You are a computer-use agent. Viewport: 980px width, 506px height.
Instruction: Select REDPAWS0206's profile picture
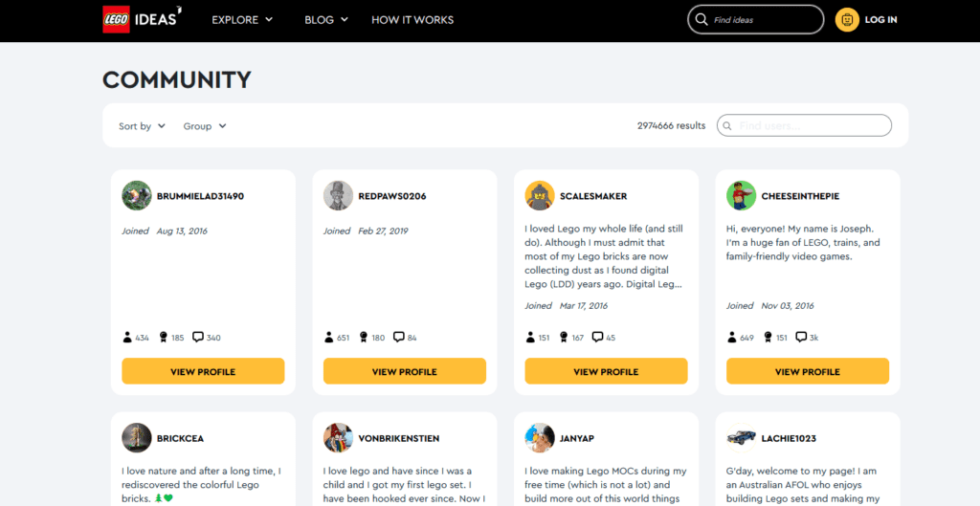tap(339, 196)
